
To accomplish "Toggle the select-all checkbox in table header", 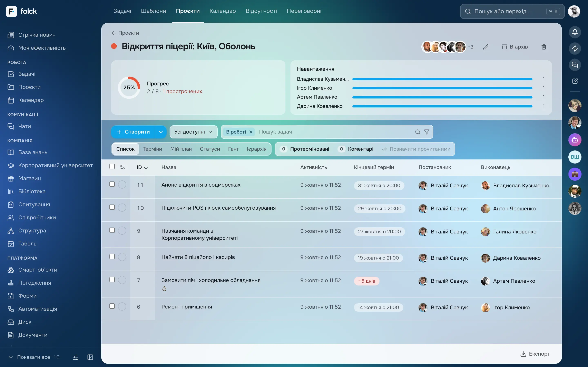I will point(112,167).
